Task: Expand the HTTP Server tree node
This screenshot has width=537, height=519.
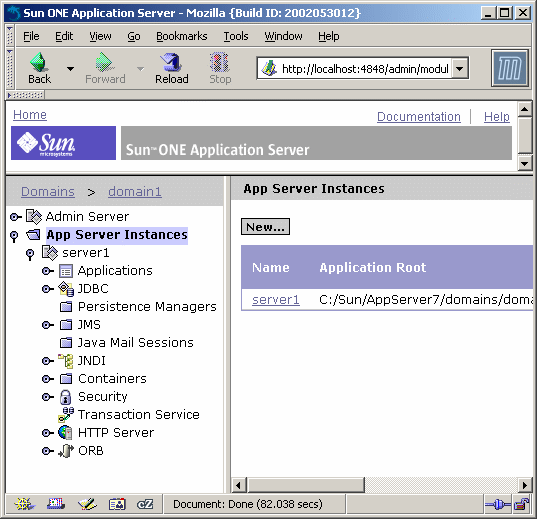Action: coord(48,433)
